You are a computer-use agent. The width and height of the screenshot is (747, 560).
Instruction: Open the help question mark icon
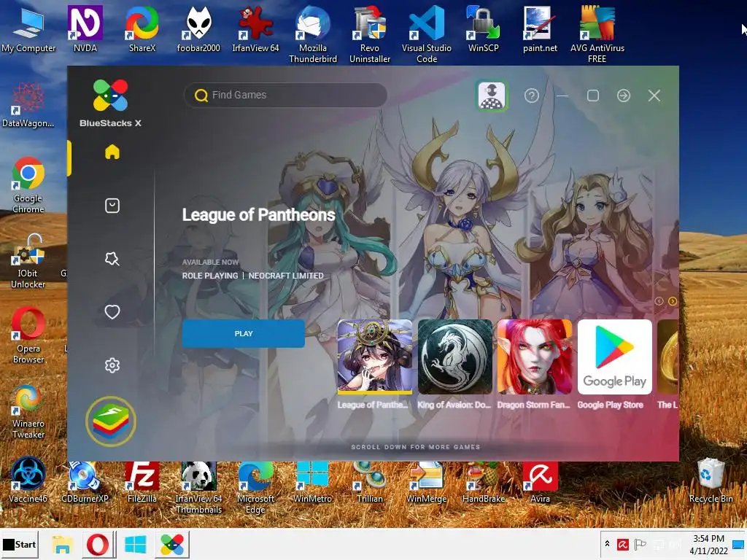coord(532,96)
